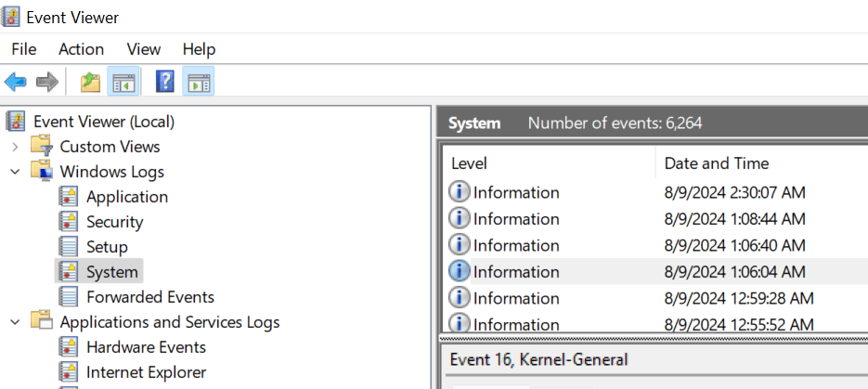868x389 pixels.
Task: Click the Hardware Events log icon
Action: (x=68, y=347)
